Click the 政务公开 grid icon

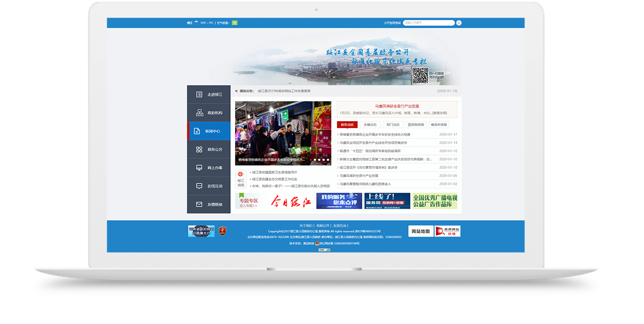[x=199, y=150]
